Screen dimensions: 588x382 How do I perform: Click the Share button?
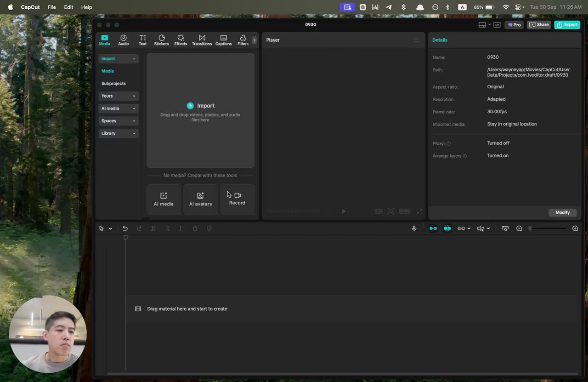pos(539,25)
